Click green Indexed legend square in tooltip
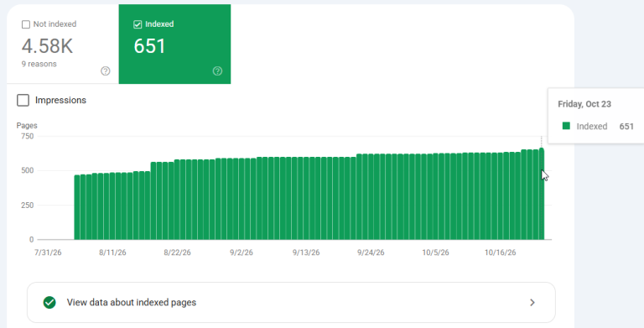This screenshot has width=644, height=328. pyautogui.click(x=566, y=126)
